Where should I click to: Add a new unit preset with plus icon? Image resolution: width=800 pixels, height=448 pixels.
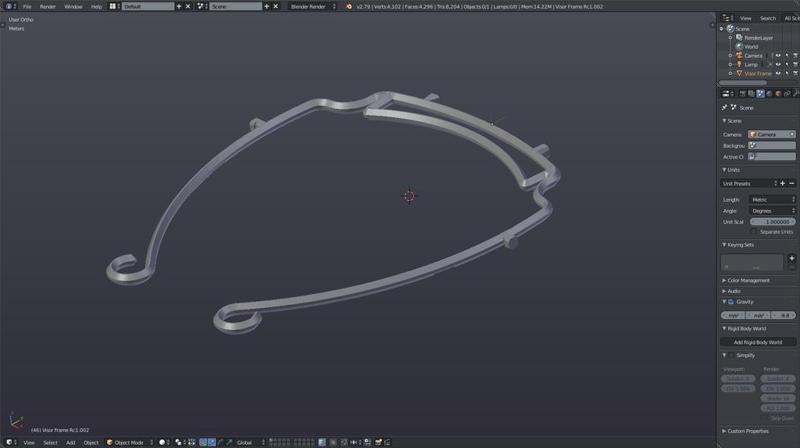782,183
